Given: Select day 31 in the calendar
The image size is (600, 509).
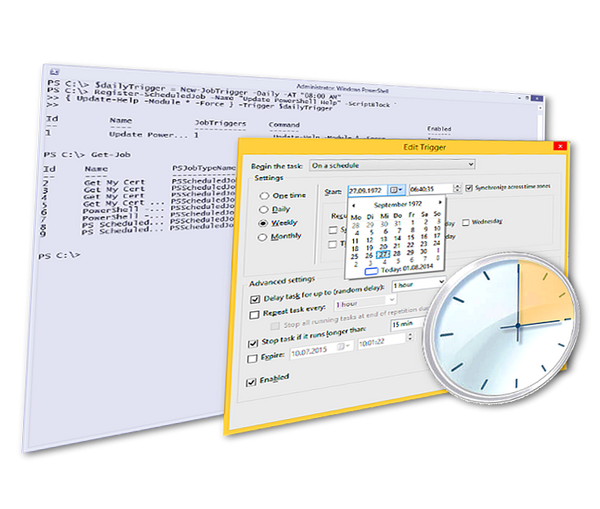Looking at the screenshot, I should click(x=398, y=224).
